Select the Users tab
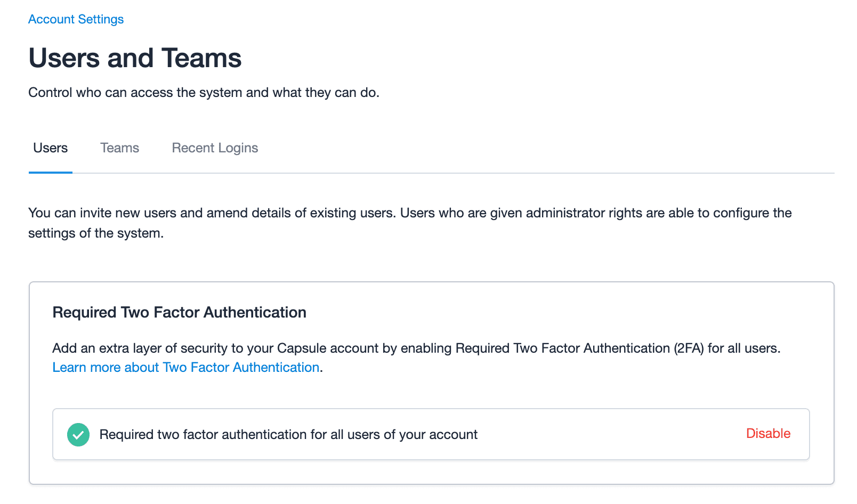Image resolution: width=857 pixels, height=504 pixels. (x=51, y=148)
